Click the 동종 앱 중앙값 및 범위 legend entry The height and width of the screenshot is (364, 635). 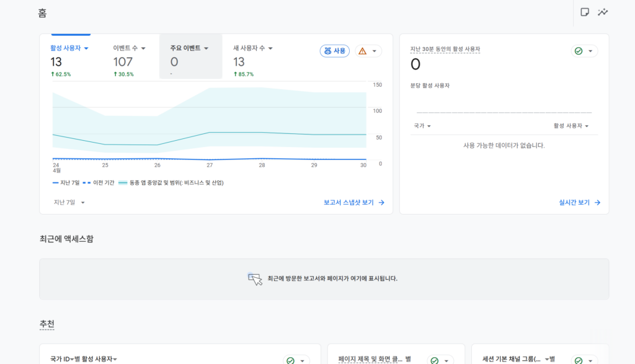tap(171, 182)
